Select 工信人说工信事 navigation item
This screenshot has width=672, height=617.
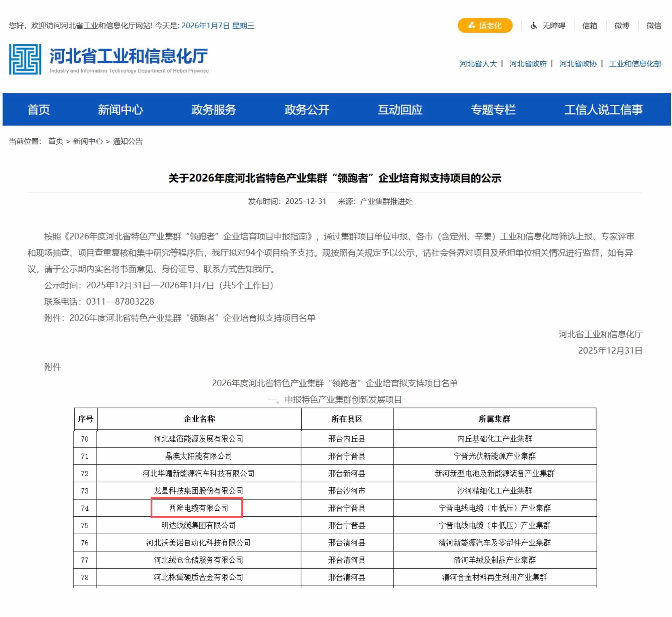pyautogui.click(x=603, y=110)
